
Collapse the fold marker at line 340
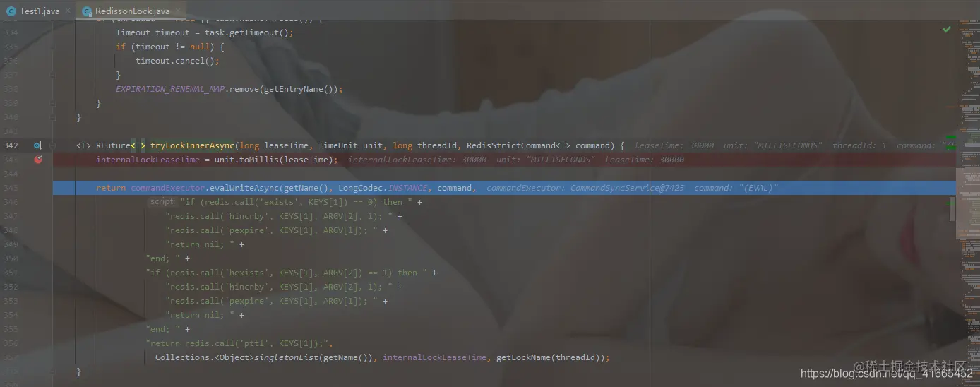(x=53, y=117)
